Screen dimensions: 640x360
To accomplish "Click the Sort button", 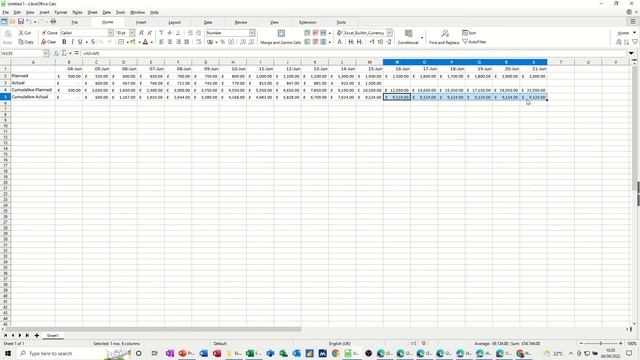I will coord(469,33).
